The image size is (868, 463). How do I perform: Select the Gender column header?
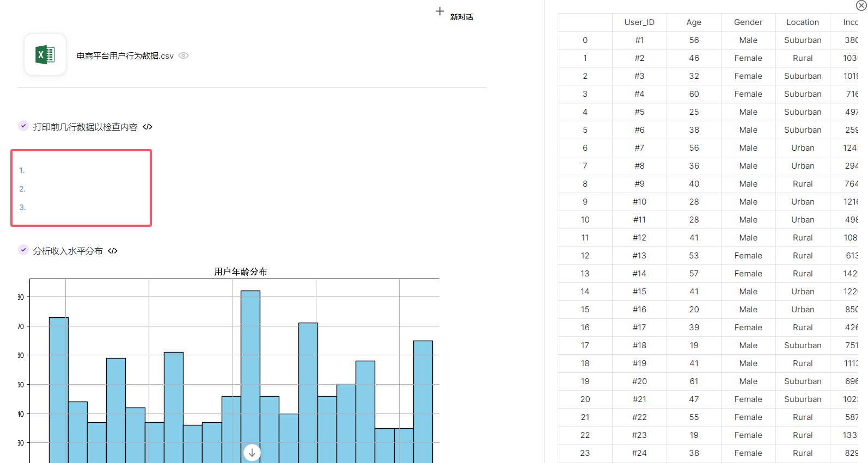coord(748,22)
